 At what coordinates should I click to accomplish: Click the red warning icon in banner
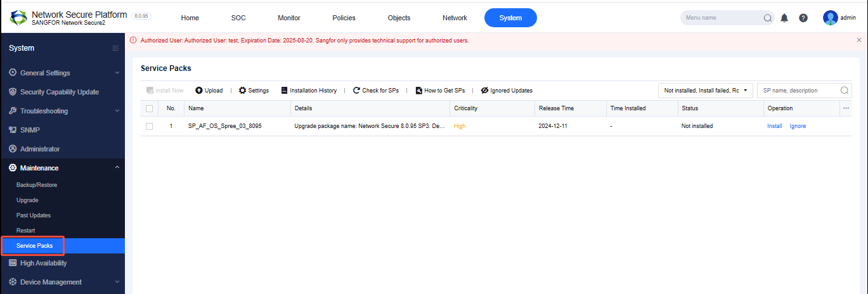[133, 40]
